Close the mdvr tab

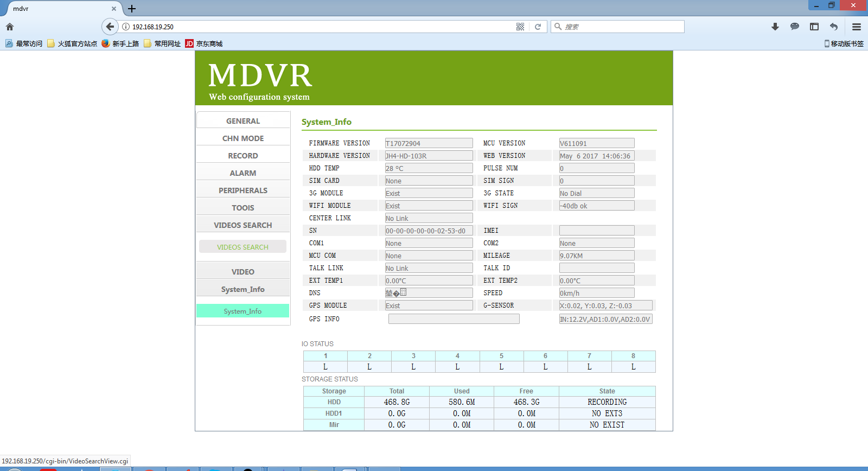(x=114, y=9)
